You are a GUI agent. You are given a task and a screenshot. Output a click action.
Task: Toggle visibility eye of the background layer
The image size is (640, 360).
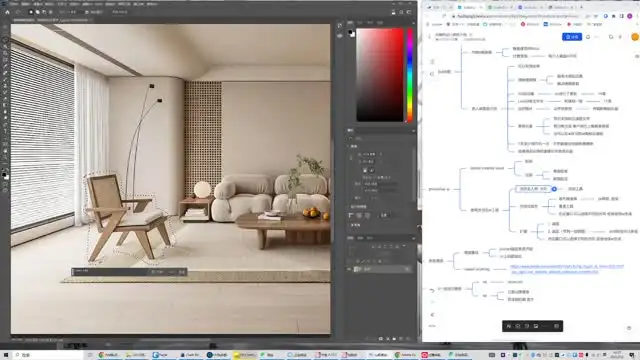pyautogui.click(x=349, y=269)
